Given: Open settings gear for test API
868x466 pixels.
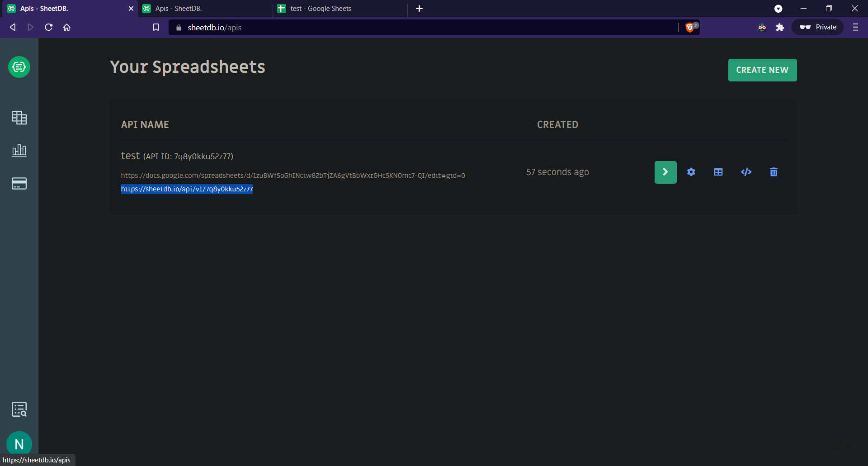Looking at the screenshot, I should (x=691, y=172).
